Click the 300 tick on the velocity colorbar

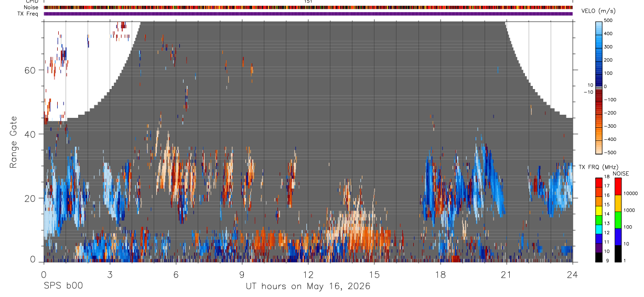click(609, 47)
